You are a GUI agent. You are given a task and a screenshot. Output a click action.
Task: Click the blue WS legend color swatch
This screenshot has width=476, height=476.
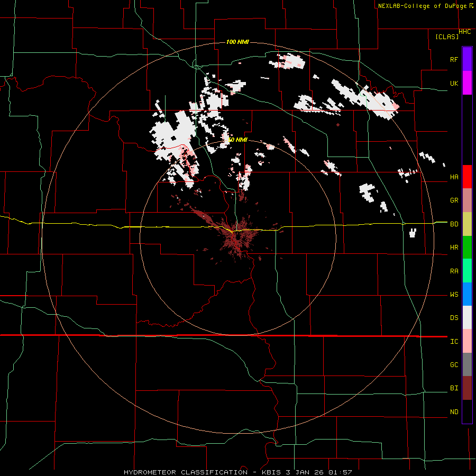coord(467,294)
